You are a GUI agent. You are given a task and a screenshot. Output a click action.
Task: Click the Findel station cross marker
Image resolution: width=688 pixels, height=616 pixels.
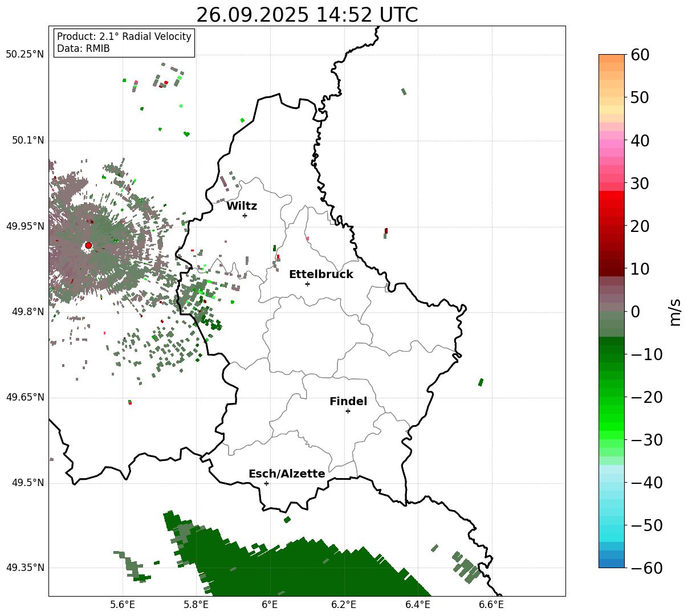click(348, 411)
